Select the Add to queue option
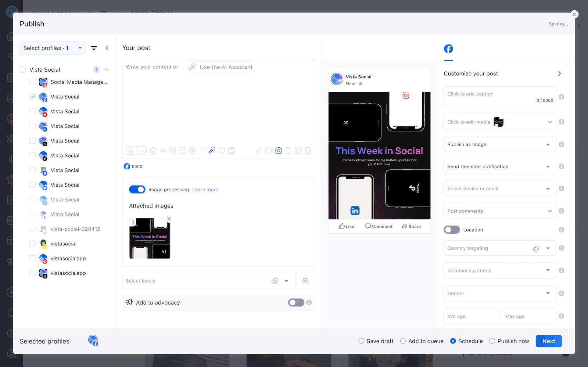This screenshot has width=588, height=367. coord(403,341)
